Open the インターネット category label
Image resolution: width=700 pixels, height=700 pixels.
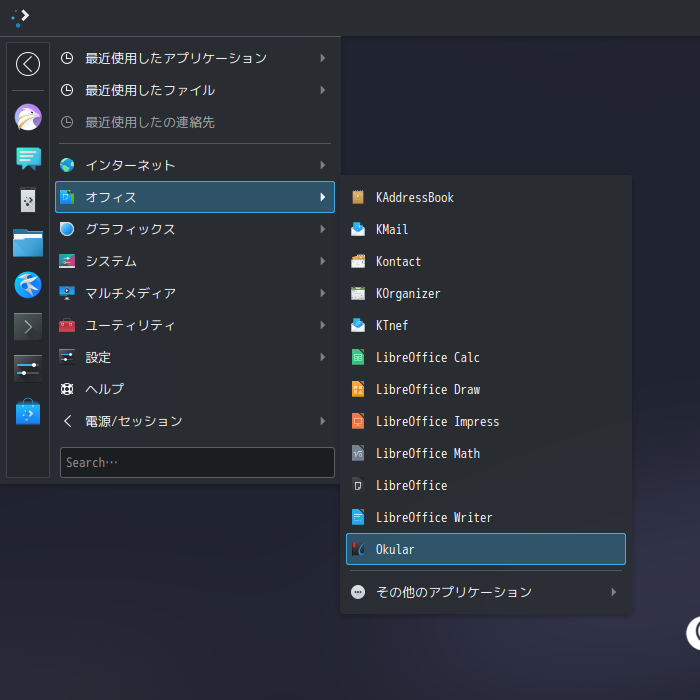[130, 165]
